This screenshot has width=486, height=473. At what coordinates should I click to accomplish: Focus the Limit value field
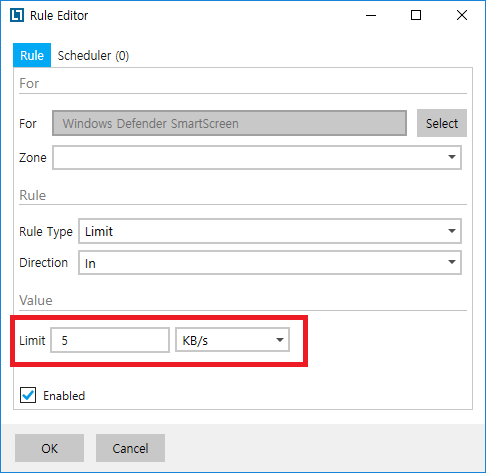click(110, 340)
